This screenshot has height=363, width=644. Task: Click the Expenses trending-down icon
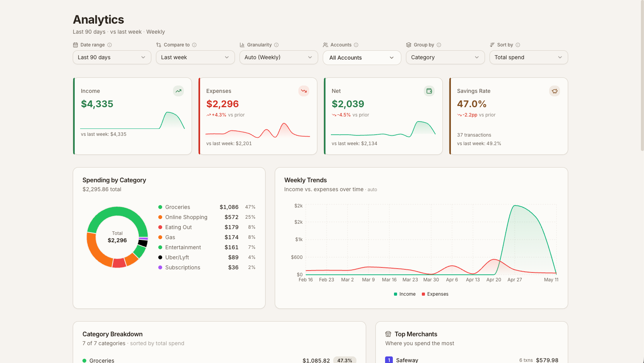pyautogui.click(x=304, y=91)
